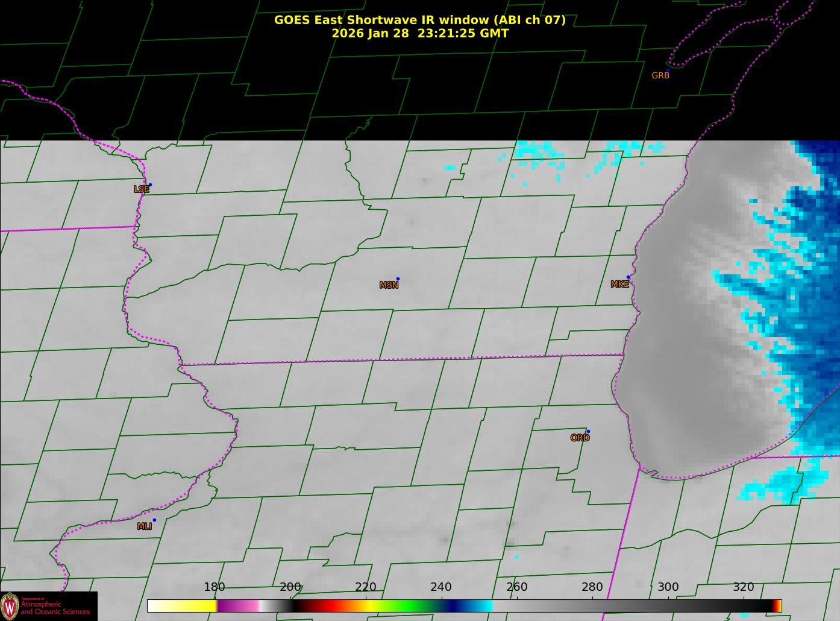
Task: Click the 220 colorbar tick label
Action: pyautogui.click(x=366, y=587)
